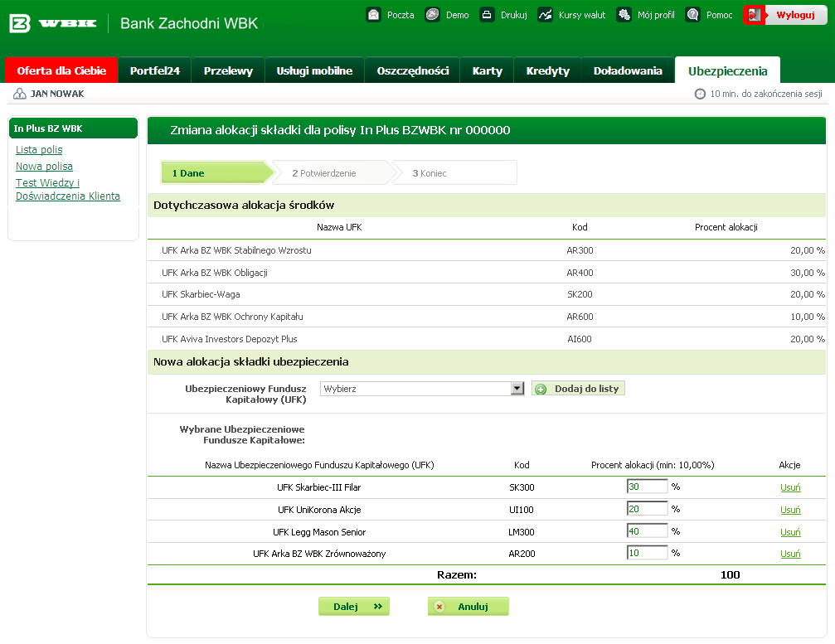The width and height of the screenshot is (835, 644).
Task: Click percent field for UFK Legg Mason Senior
Action: (647, 531)
